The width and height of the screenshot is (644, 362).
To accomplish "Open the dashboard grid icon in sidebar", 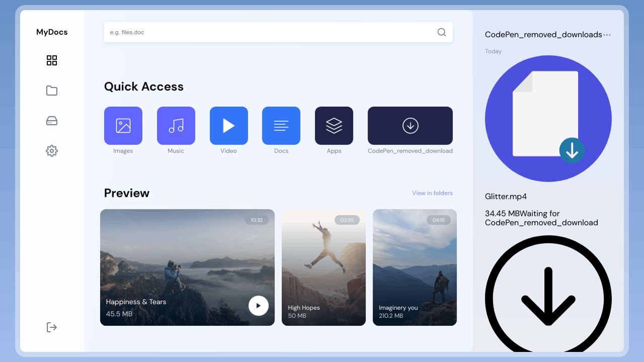I will coord(52,60).
